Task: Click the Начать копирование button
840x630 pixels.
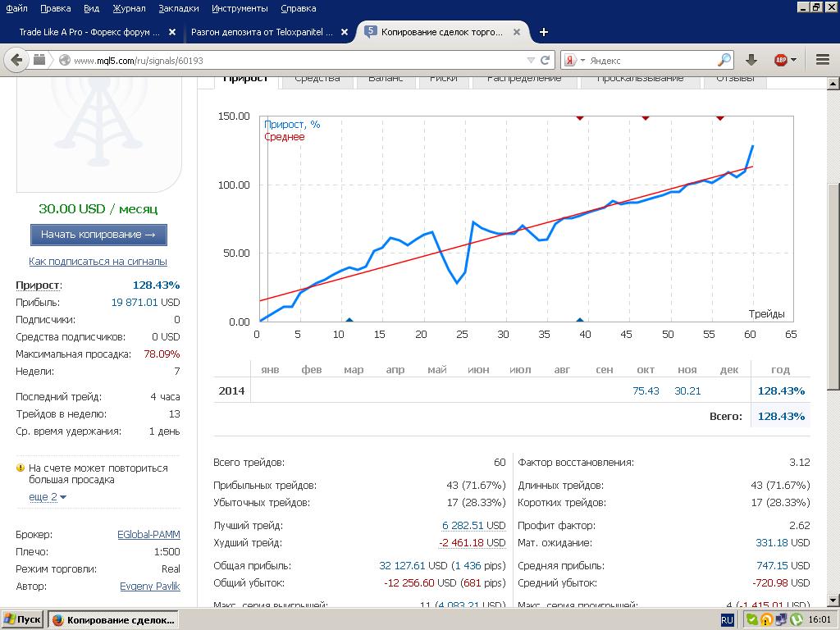Action: [x=98, y=235]
